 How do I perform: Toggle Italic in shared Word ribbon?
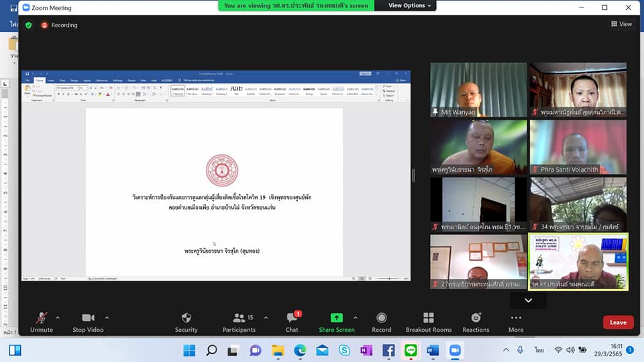point(63,95)
